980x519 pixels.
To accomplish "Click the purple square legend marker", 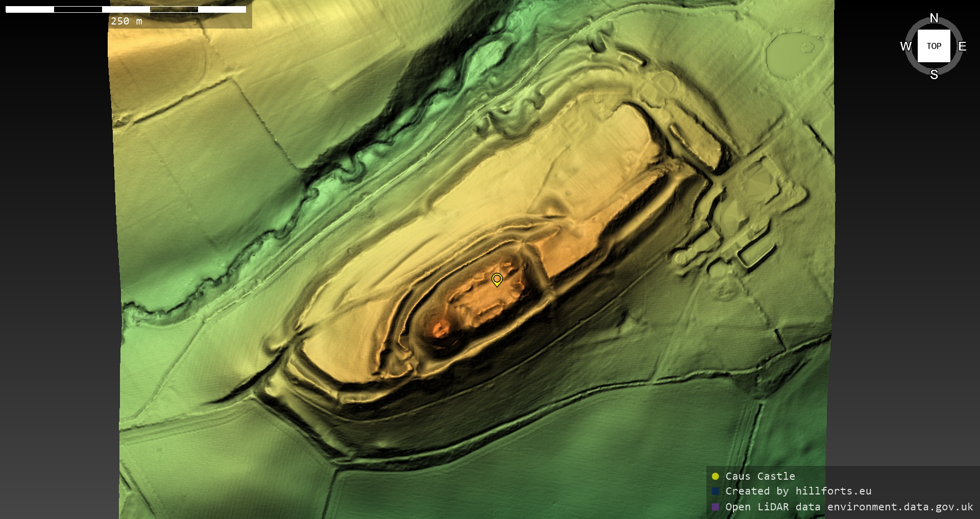I will pyautogui.click(x=715, y=507).
